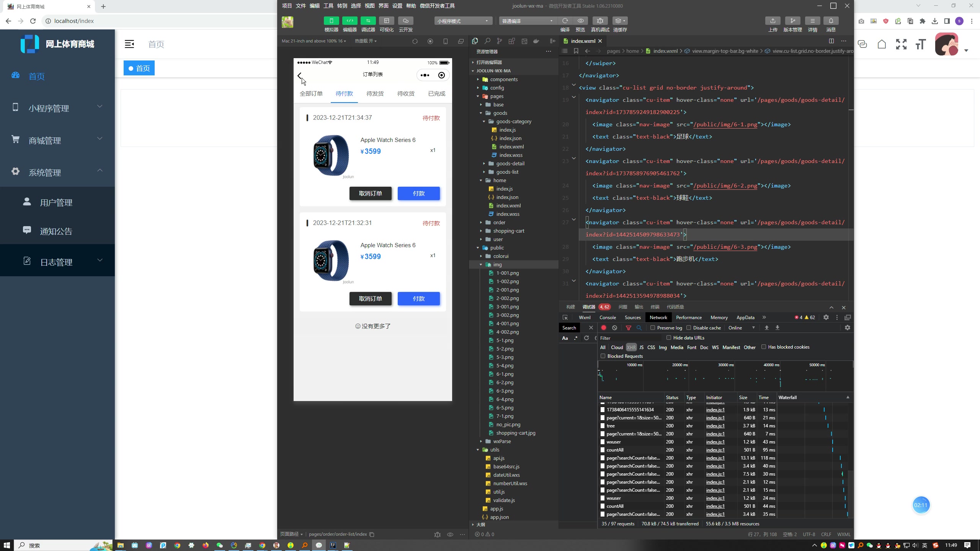
Task: Go back in the simulator 订单列表 page
Action: (x=300, y=75)
